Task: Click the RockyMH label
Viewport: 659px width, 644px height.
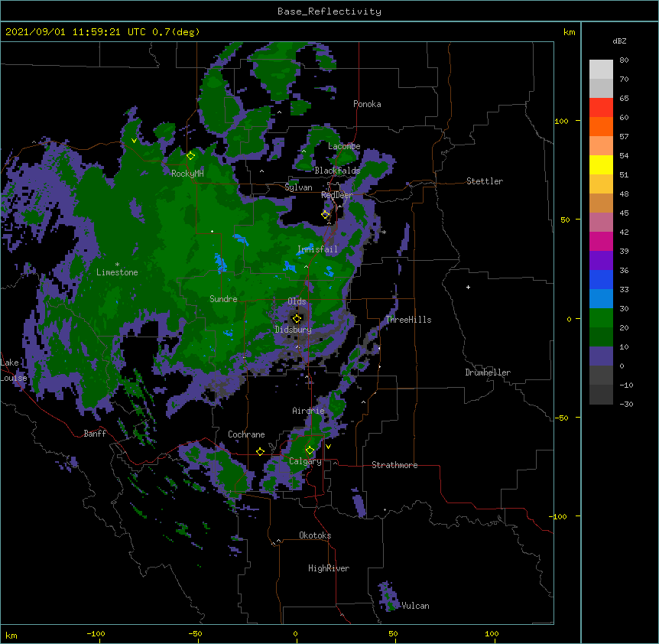Action: pyautogui.click(x=187, y=174)
